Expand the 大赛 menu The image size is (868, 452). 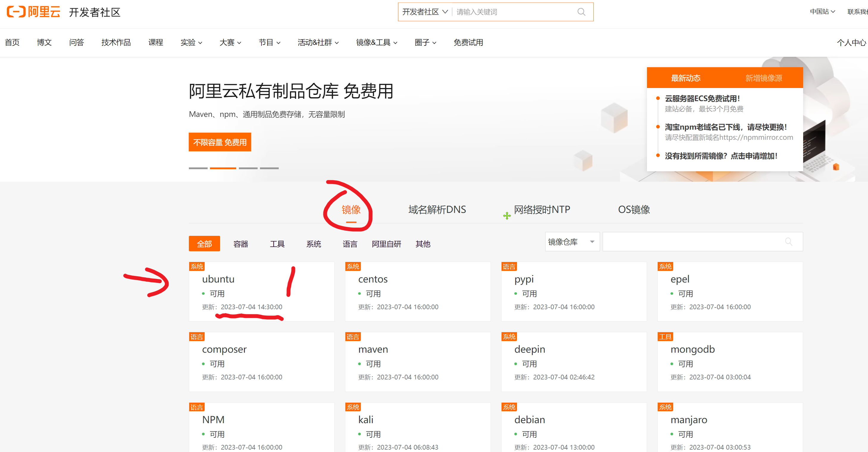[x=230, y=43]
